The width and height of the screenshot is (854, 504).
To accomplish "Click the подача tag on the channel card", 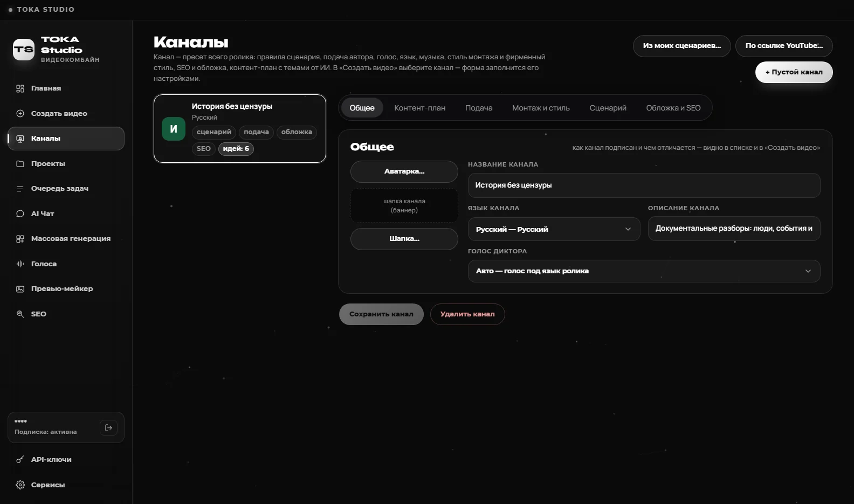I will (x=256, y=132).
